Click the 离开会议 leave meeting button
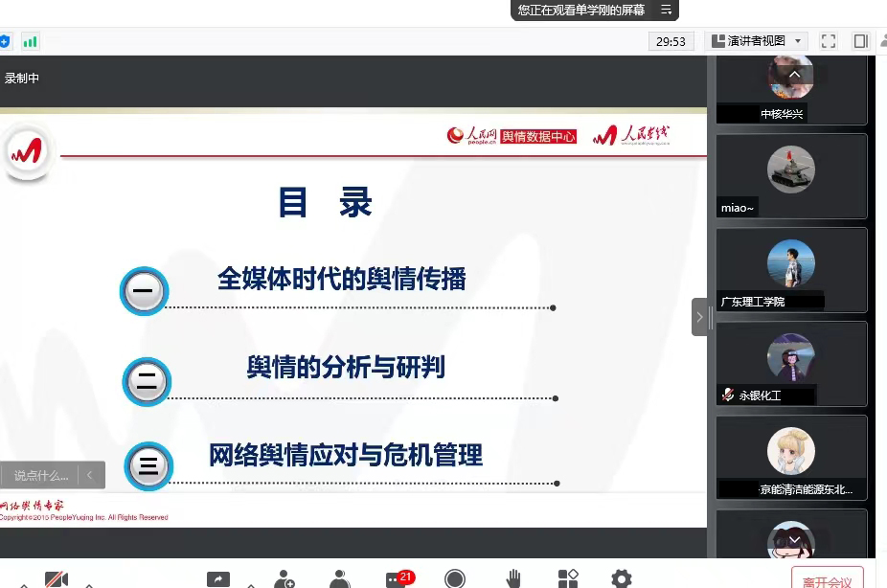Viewport: 887px width, 588px height. click(x=827, y=580)
